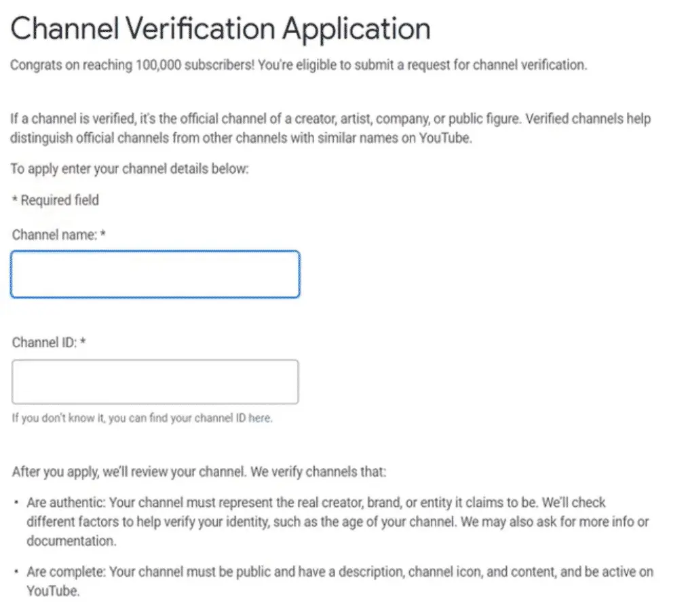Click the "If a channel is verified" paragraph
The height and width of the screenshot is (616, 688).
tap(330, 128)
